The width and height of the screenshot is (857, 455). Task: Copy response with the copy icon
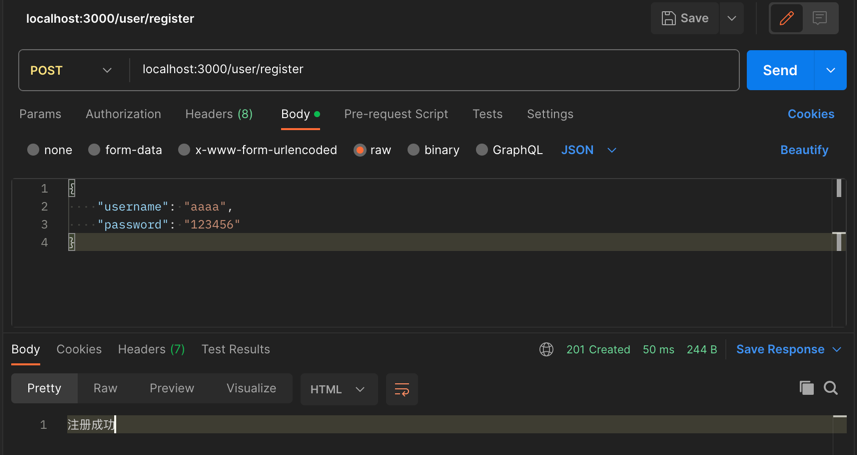(806, 388)
